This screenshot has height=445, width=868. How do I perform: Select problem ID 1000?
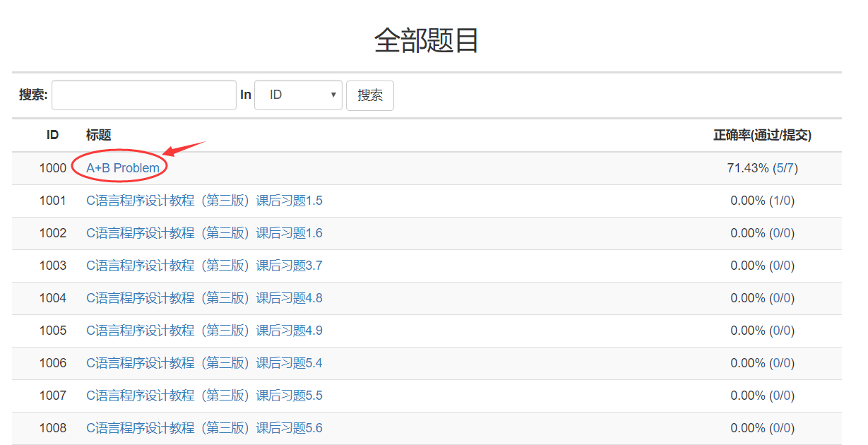(x=53, y=168)
